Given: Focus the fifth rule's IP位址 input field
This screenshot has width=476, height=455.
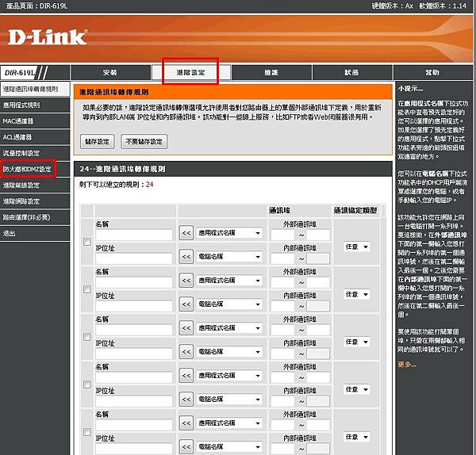Looking at the screenshot, I should click(x=134, y=449).
